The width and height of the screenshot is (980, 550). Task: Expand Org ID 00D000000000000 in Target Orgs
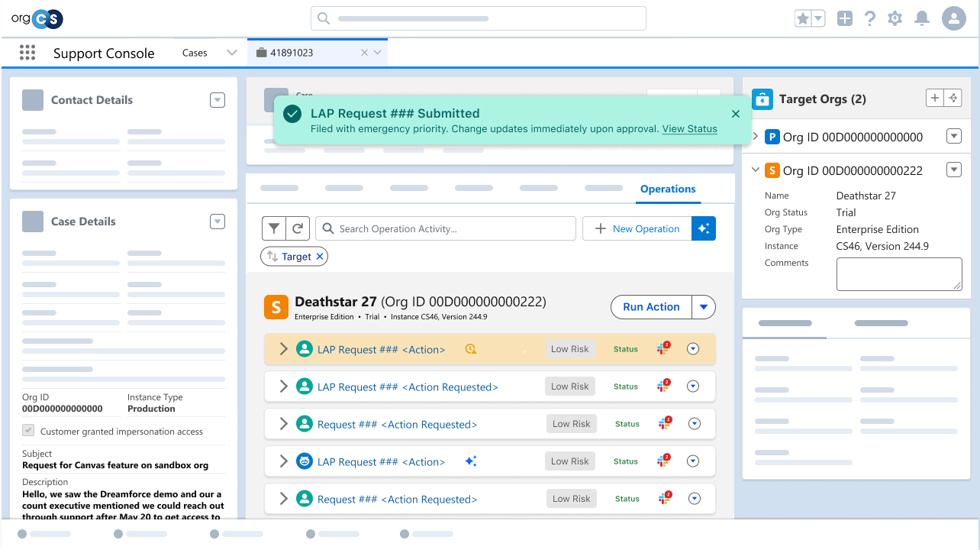point(756,137)
